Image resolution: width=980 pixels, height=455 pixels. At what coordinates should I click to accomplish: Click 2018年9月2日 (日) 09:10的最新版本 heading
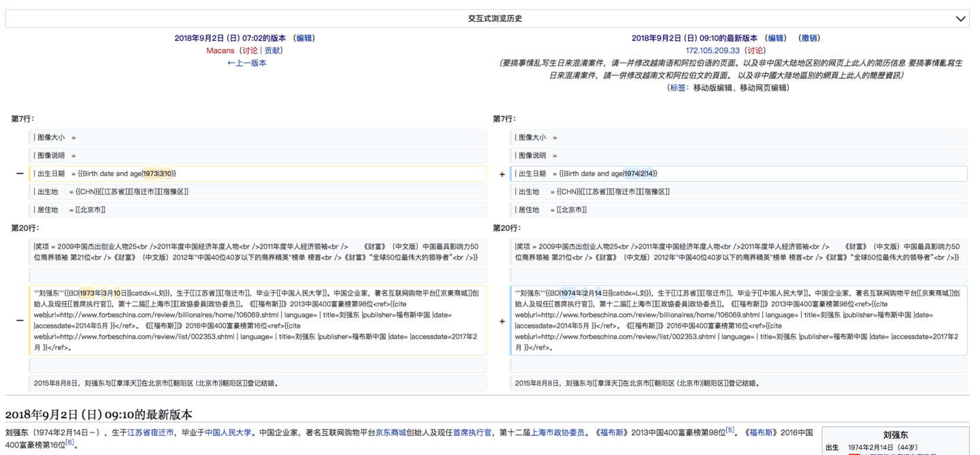[x=99, y=414]
